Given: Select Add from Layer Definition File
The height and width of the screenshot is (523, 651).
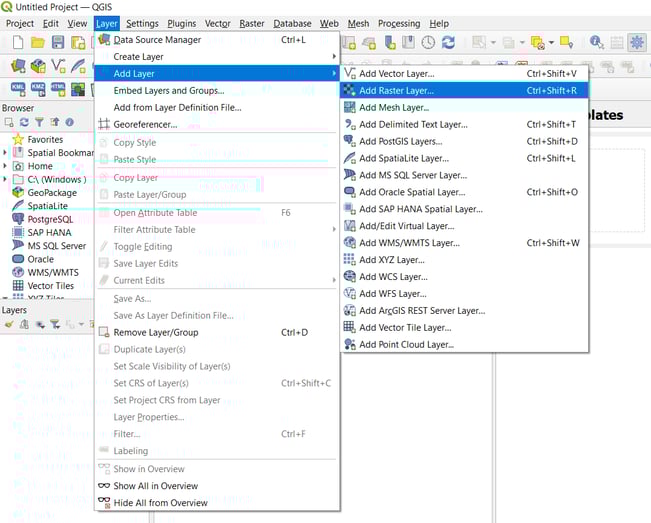Looking at the screenshot, I should coord(217,108).
